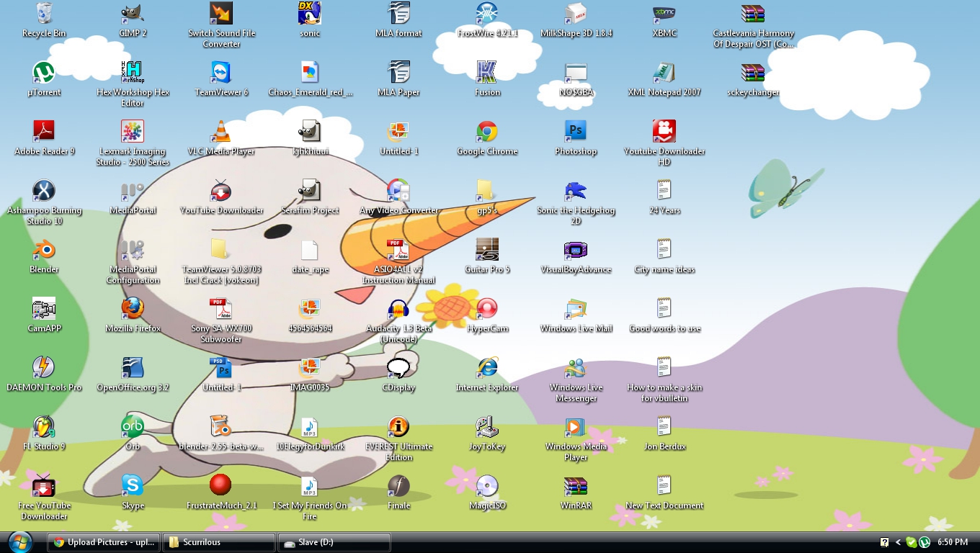The height and width of the screenshot is (553, 980).
Task: Show hidden icons in the system tray
Action: point(898,542)
